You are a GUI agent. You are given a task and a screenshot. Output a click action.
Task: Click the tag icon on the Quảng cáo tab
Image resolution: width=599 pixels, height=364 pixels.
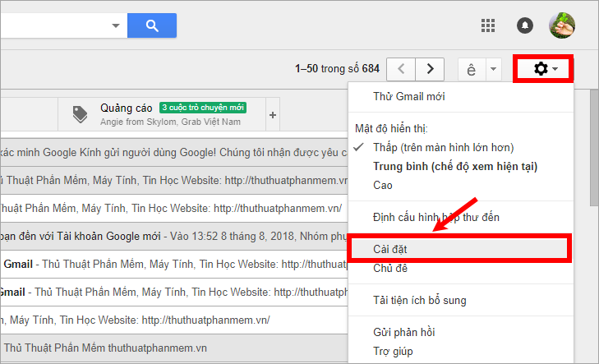(81, 114)
